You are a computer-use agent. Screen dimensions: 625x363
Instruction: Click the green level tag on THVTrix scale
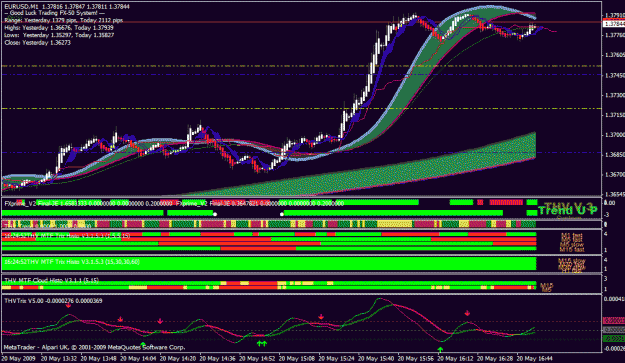(614, 339)
